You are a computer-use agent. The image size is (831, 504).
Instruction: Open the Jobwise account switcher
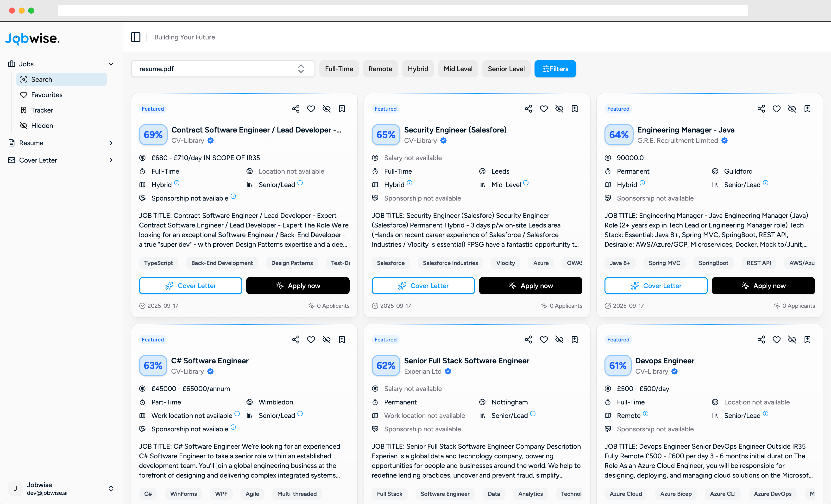[61, 488]
